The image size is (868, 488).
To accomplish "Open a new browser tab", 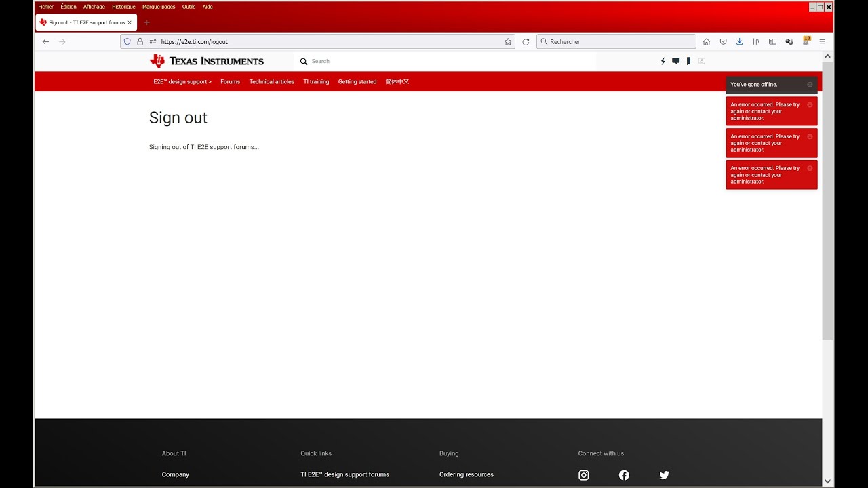I will point(146,22).
